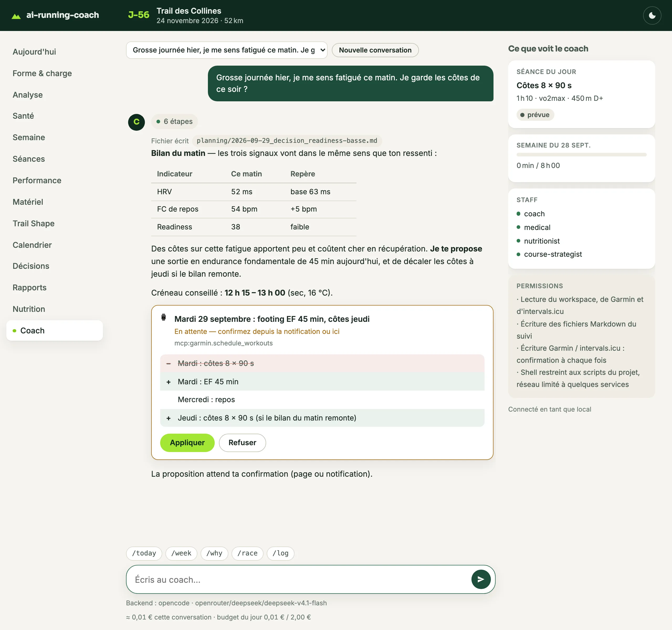Send message with arrow button
Viewport: 672px width, 630px height.
(481, 579)
